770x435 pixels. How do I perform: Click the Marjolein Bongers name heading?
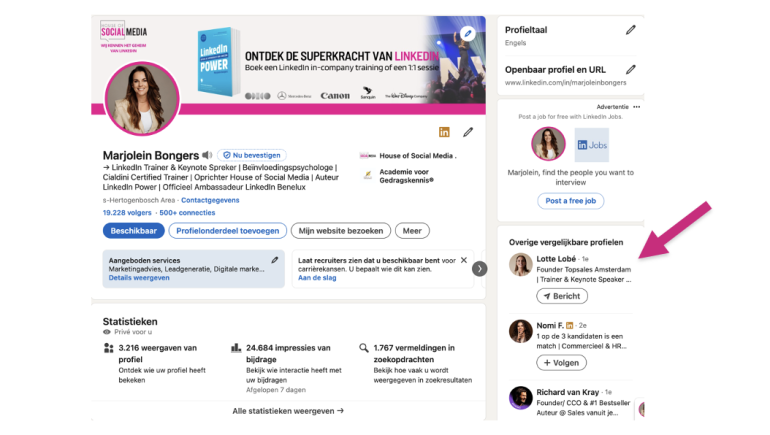151,155
